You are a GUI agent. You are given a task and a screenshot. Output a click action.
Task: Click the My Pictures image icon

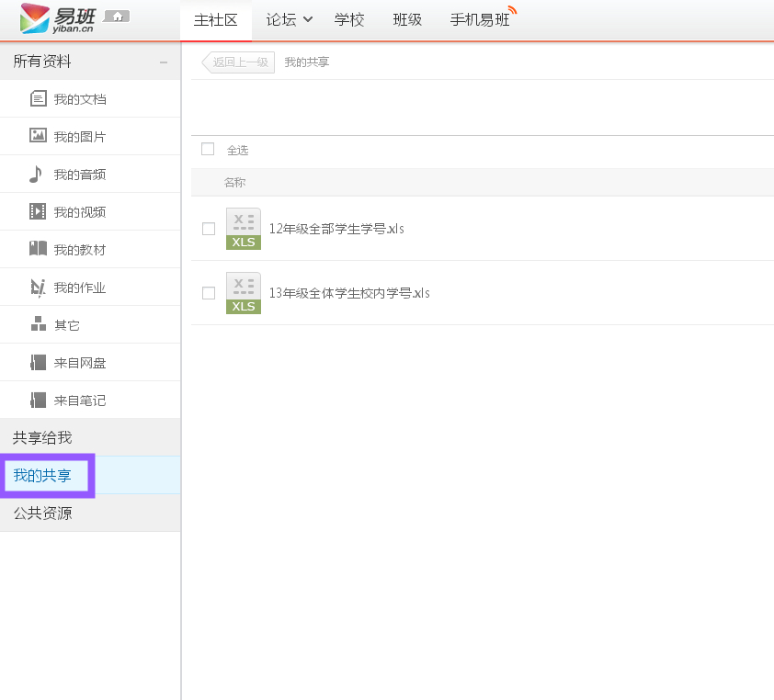click(x=38, y=136)
